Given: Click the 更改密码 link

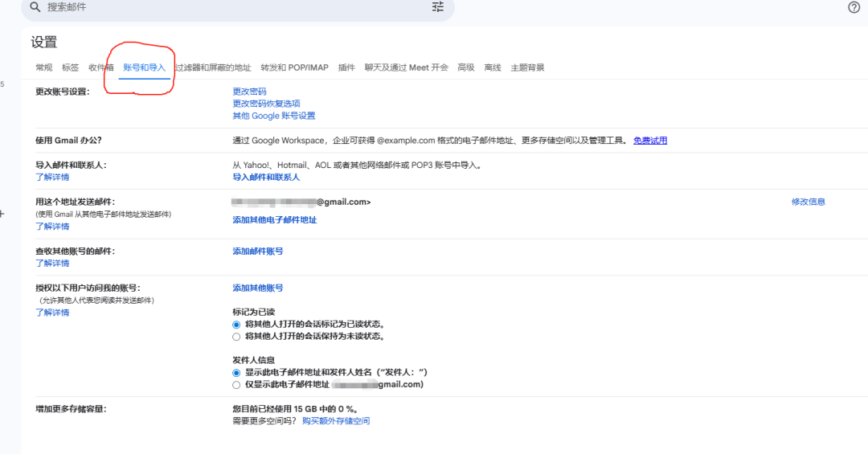Looking at the screenshot, I should (249, 92).
